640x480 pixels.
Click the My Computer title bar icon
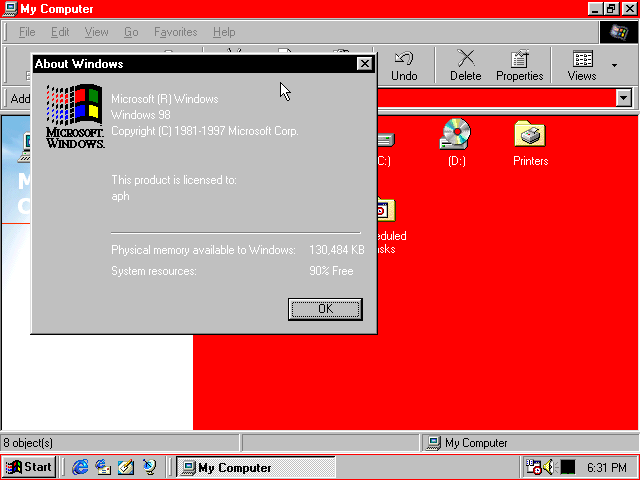(10, 9)
